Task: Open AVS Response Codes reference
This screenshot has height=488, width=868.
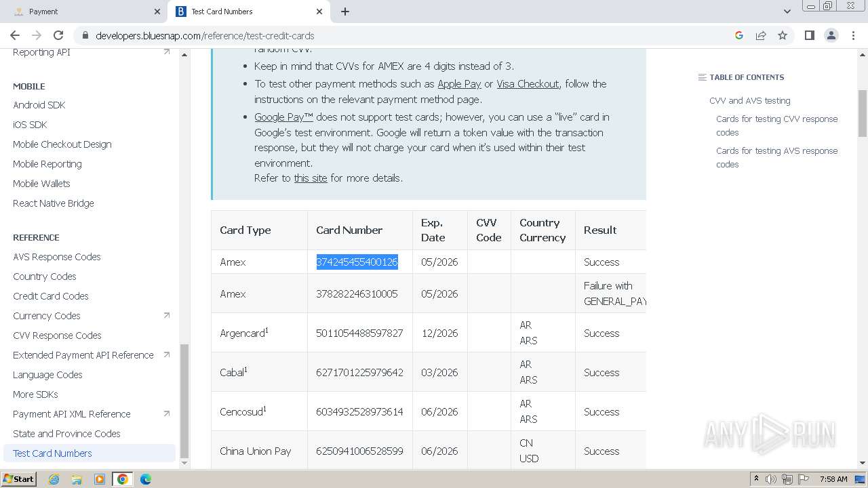Action: (57, 257)
